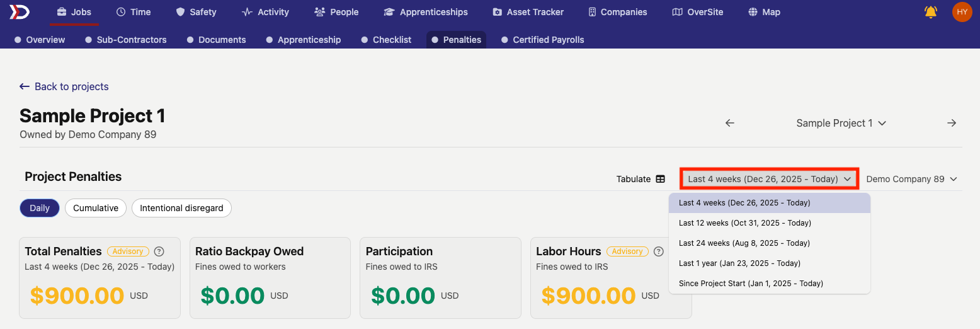This screenshot has height=329, width=980.
Task: Click Back to projects link
Action: (64, 86)
